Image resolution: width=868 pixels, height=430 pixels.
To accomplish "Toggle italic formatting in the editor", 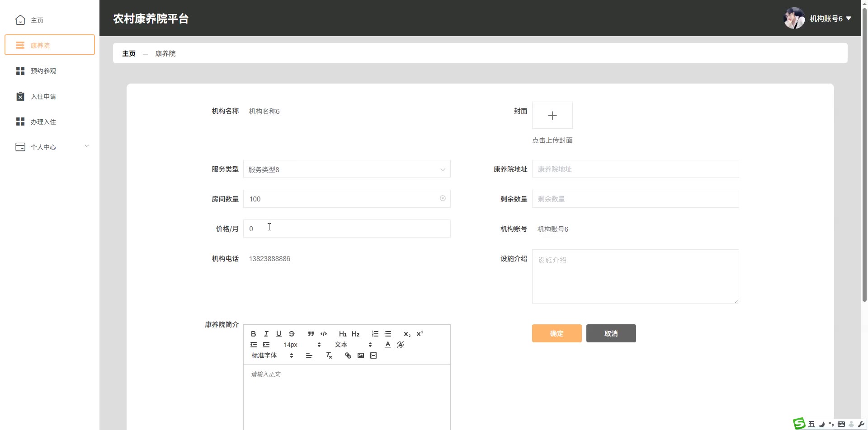I will [266, 334].
